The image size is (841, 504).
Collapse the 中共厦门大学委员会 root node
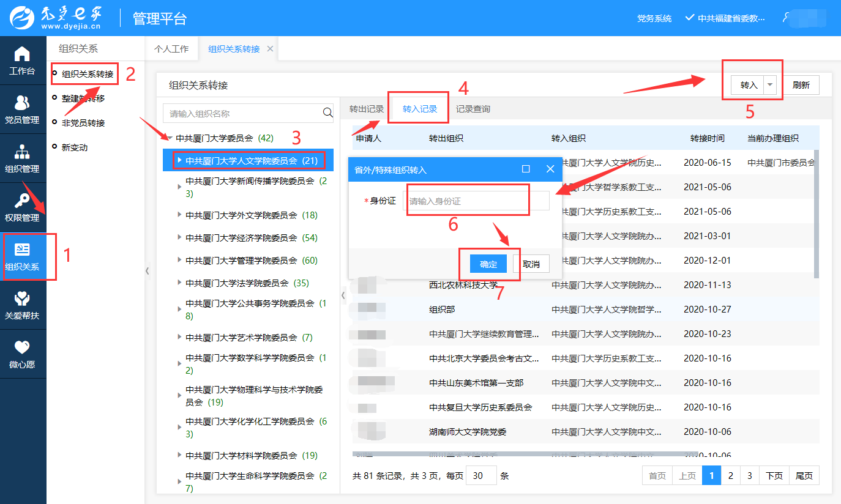(x=170, y=138)
